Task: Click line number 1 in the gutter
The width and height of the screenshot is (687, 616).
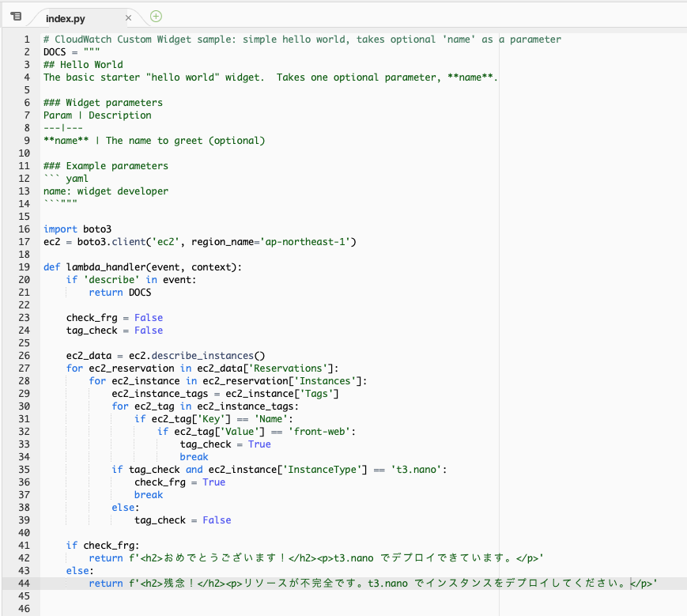Action: [26, 39]
